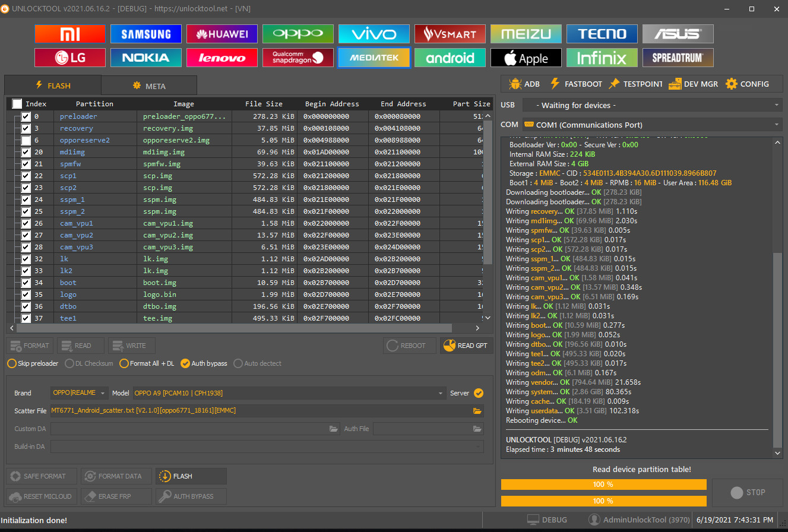Select the Xiaomi MI brand icon

[70, 34]
